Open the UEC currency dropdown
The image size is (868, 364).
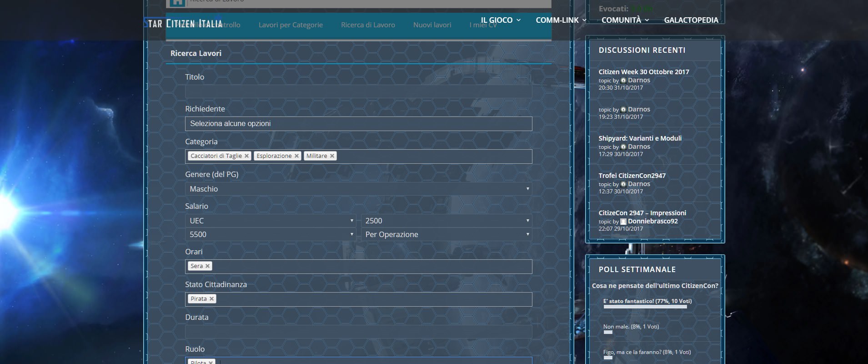click(270, 221)
